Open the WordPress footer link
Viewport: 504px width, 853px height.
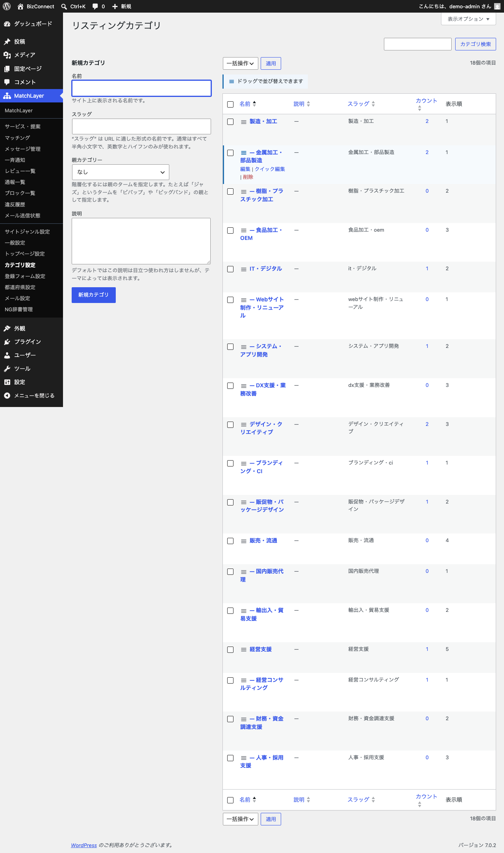[84, 845]
